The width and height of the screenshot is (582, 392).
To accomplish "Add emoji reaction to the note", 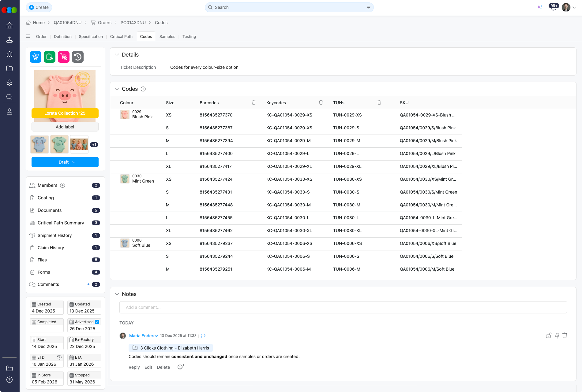I will point(181,367).
